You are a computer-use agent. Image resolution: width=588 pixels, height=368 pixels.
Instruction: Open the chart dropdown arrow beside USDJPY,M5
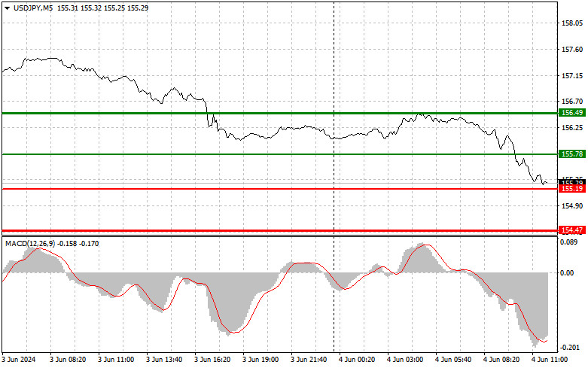(x=8, y=8)
